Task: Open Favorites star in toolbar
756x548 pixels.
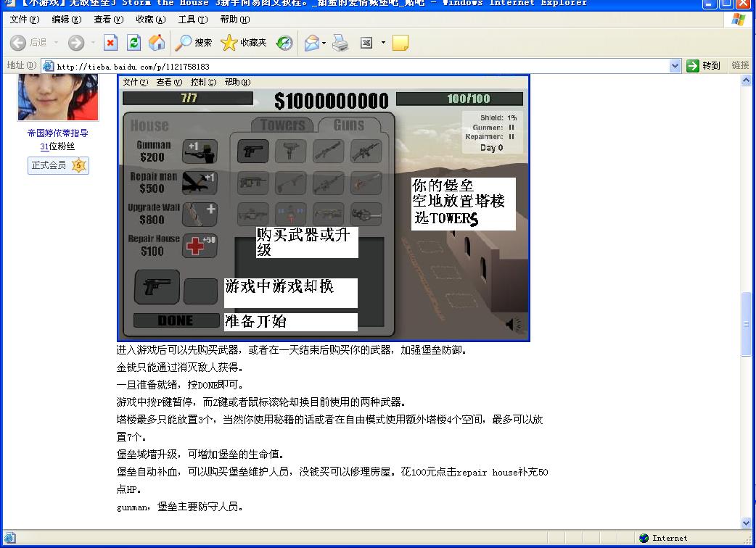Action: (244, 43)
